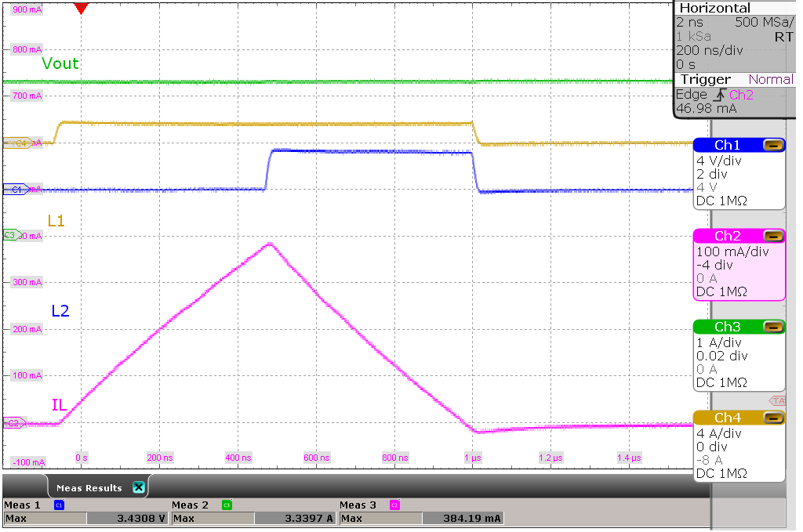
Task: Select the C1 ground level marker
Action: (16, 190)
